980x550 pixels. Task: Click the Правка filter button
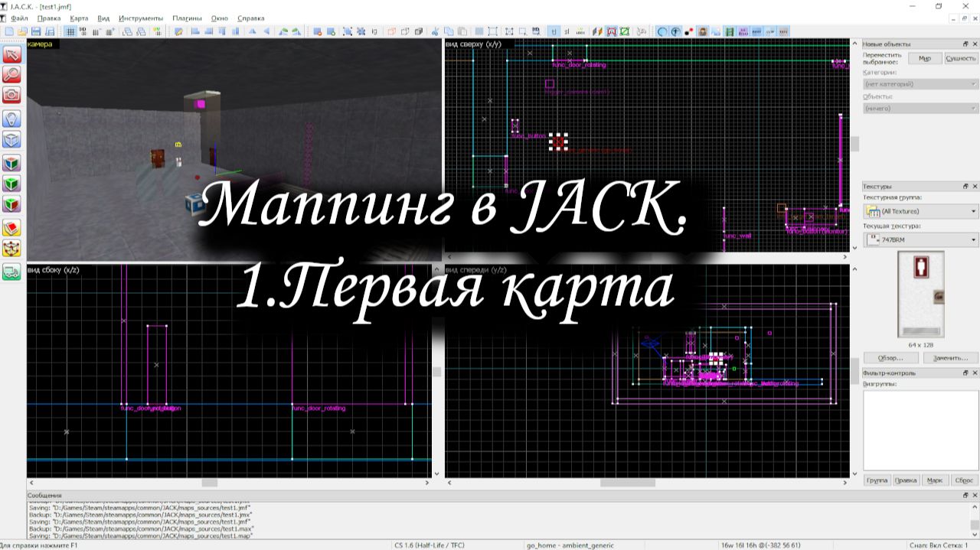coord(906,480)
